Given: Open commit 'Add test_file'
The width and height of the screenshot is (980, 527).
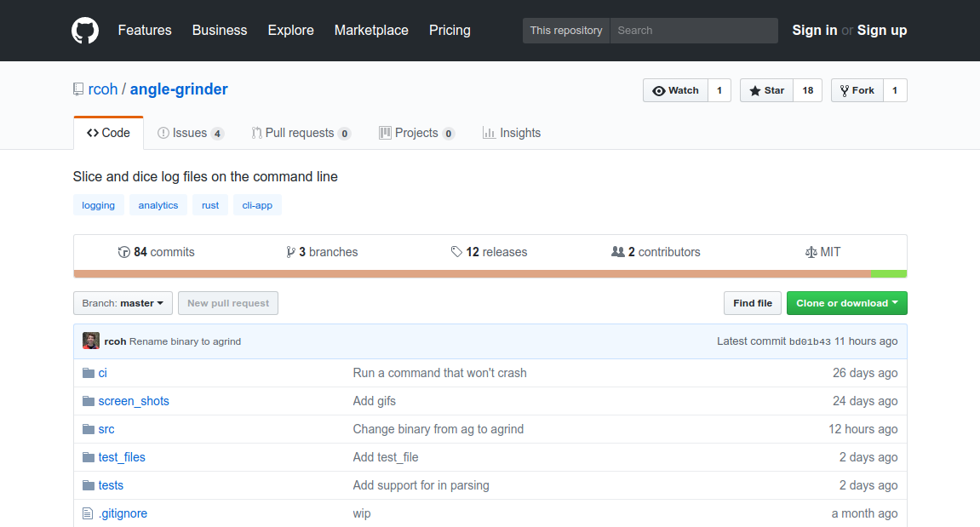Looking at the screenshot, I should click(386, 457).
